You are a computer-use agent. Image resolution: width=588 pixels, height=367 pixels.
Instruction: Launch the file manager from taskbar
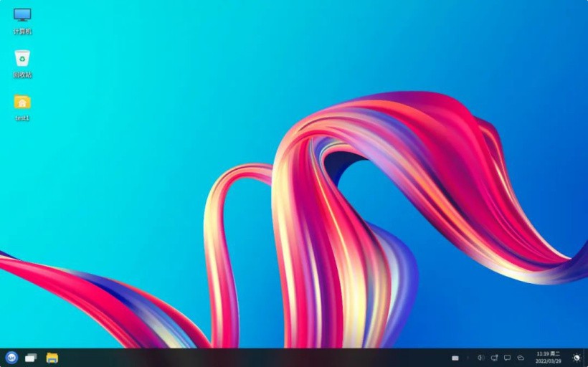coord(52,357)
